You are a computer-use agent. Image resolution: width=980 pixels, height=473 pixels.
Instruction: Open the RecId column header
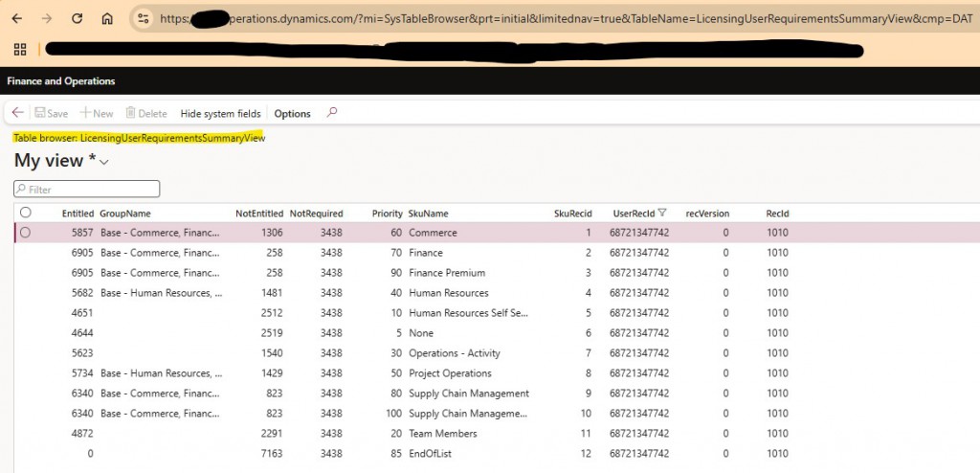point(777,214)
